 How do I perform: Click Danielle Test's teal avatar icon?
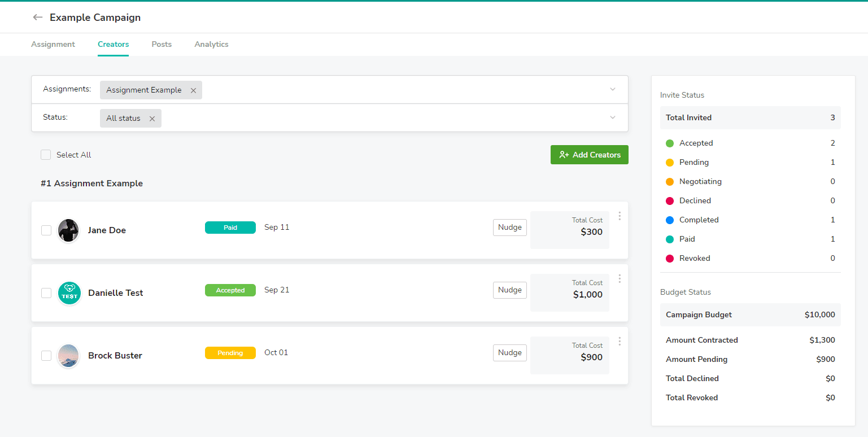click(69, 293)
